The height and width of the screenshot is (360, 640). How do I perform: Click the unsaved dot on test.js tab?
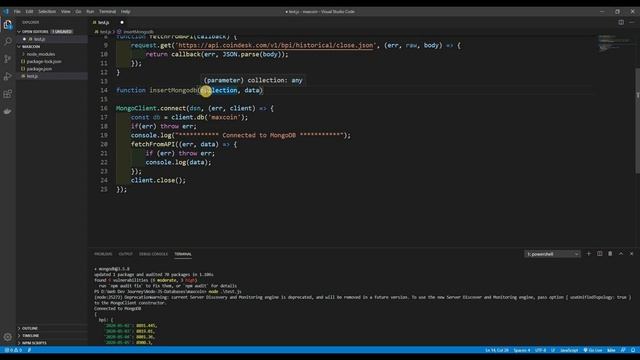122,22
